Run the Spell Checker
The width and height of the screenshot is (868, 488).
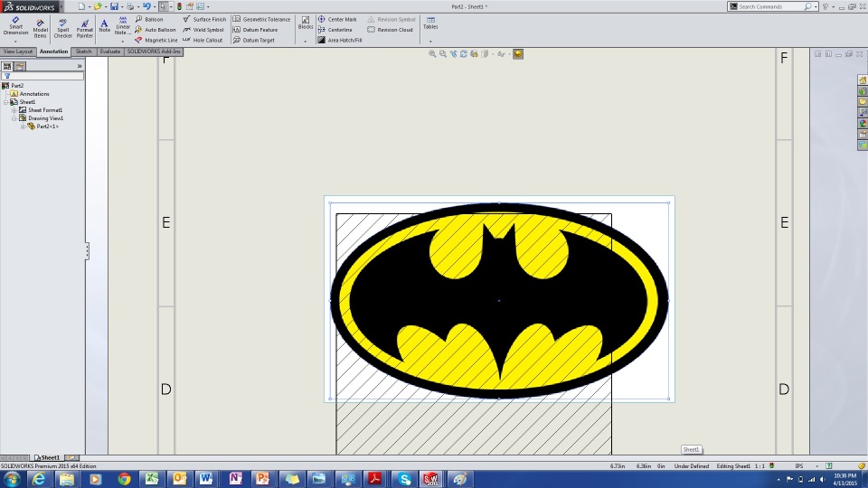click(x=62, y=29)
